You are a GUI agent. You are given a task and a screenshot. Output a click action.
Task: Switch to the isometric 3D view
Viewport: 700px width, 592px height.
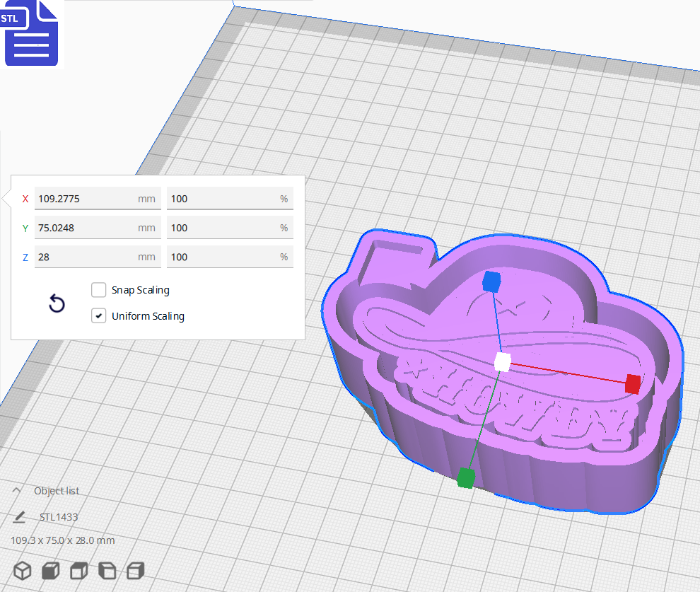pos(22,571)
